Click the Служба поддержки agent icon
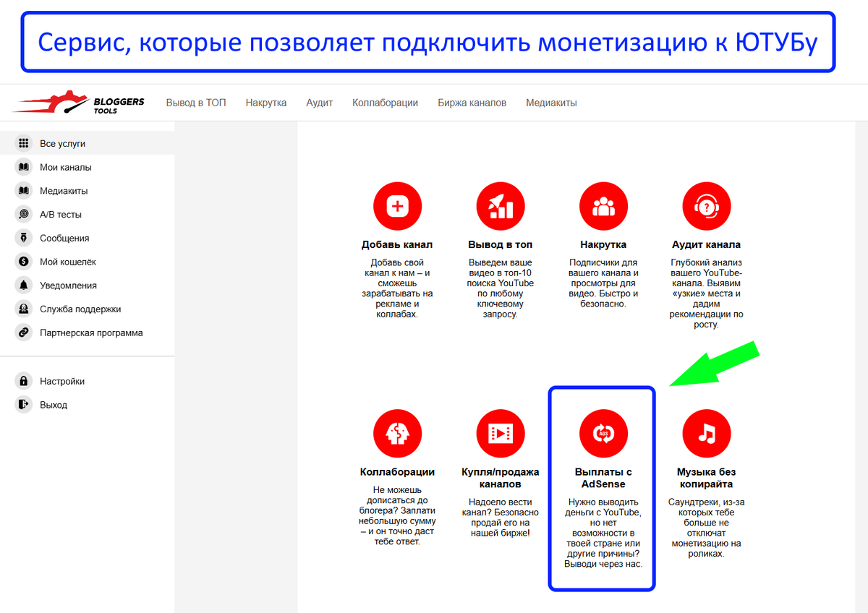This screenshot has height=613, width=868. tap(24, 309)
